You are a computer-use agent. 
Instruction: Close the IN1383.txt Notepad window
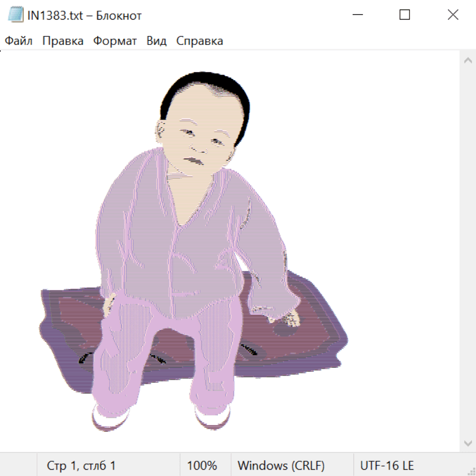pos(453,15)
